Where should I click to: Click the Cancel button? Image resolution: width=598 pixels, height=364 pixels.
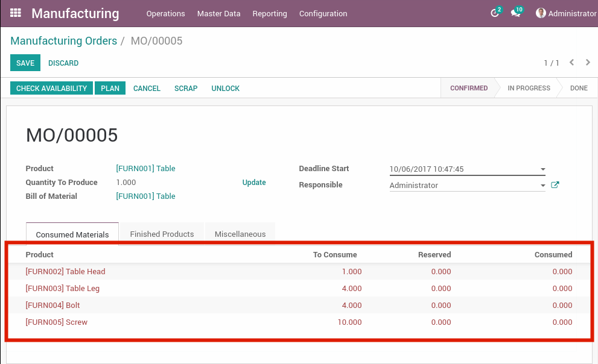point(147,89)
